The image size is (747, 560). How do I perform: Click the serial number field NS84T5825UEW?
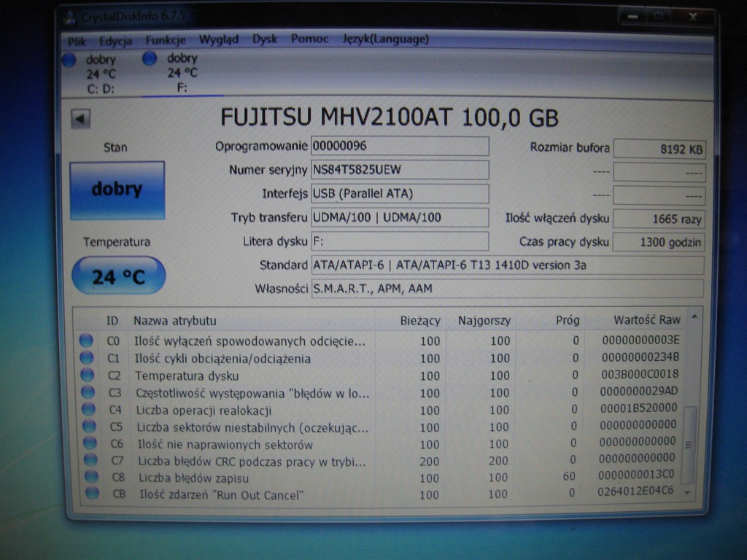tap(400, 170)
